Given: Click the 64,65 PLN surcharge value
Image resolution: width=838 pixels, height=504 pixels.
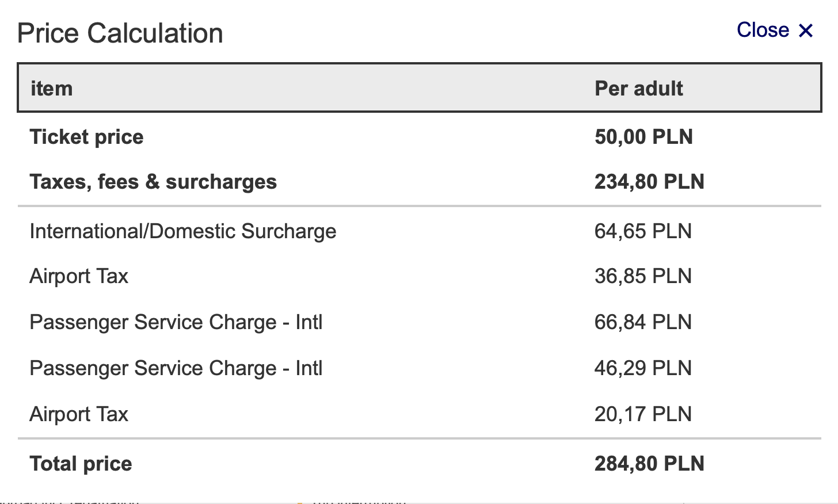Looking at the screenshot, I should point(643,231).
